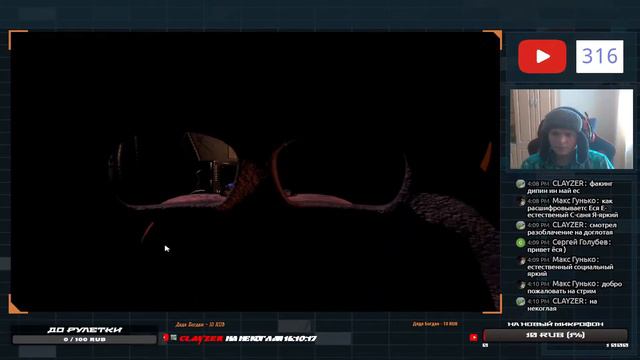
Task: Click the streamer's webcam feed
Action: [571, 129]
